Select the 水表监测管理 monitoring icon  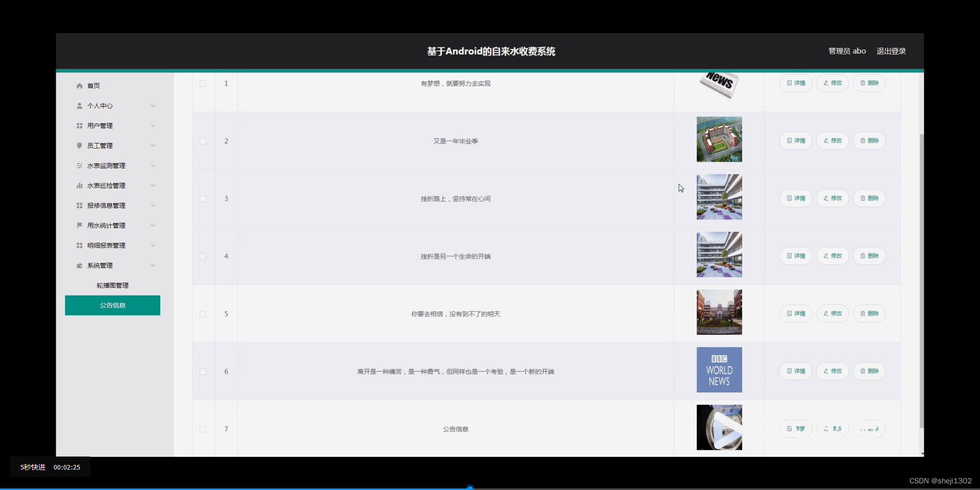click(x=79, y=165)
